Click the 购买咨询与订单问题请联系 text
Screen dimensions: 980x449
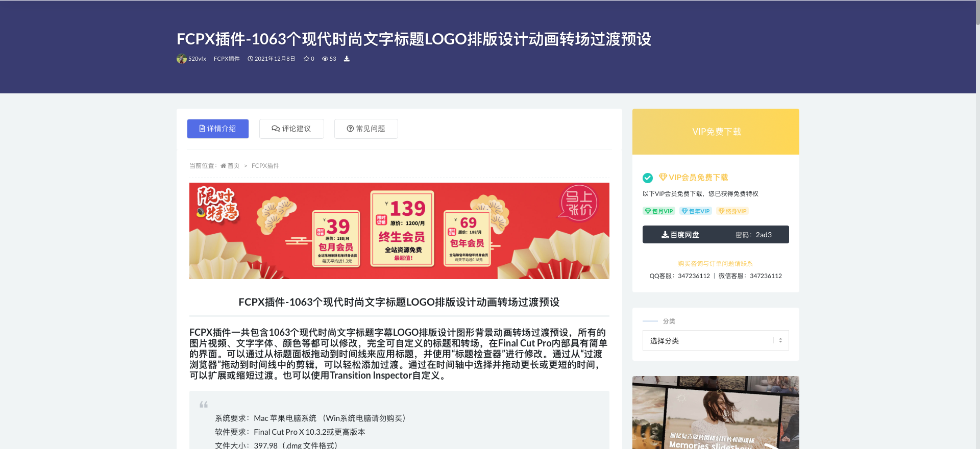[716, 263]
